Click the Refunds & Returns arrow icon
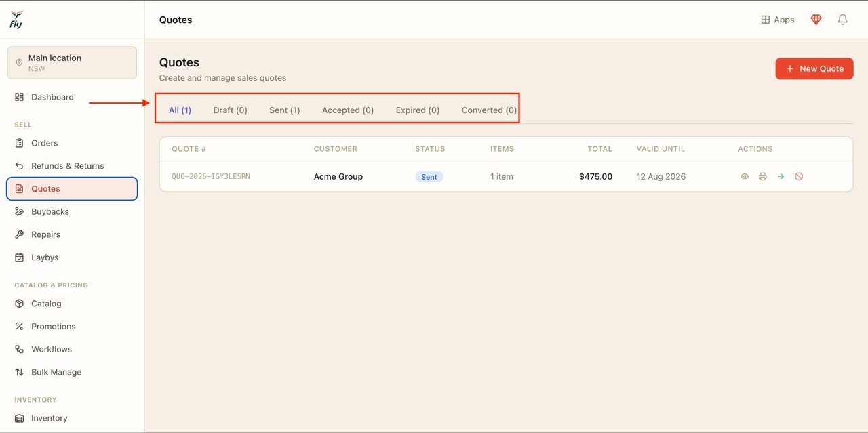Image resolution: width=868 pixels, height=433 pixels. pyautogui.click(x=19, y=166)
